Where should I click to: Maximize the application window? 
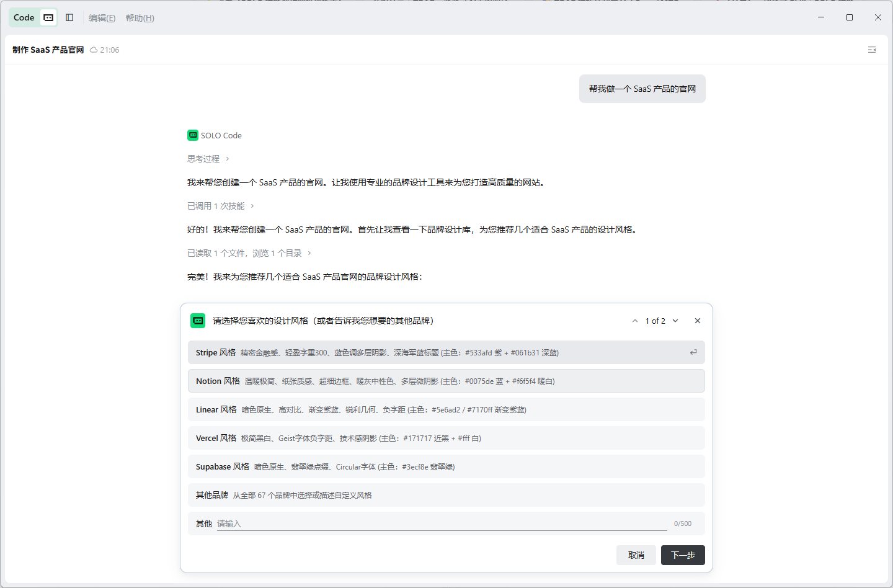pos(850,17)
